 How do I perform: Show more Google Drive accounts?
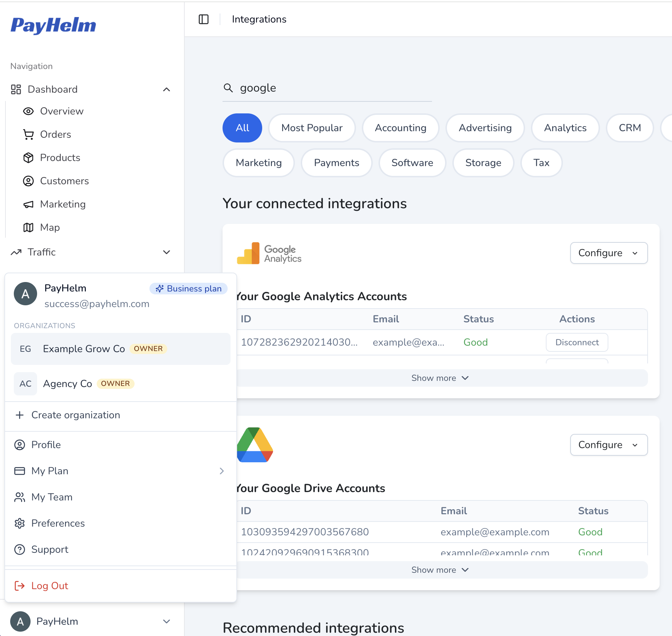tap(440, 570)
